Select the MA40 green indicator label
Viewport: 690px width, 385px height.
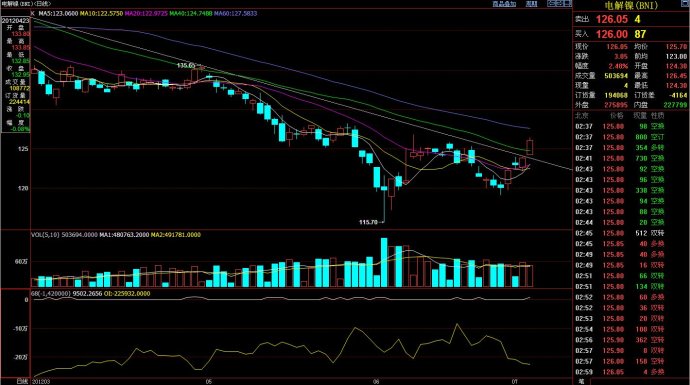pos(191,14)
